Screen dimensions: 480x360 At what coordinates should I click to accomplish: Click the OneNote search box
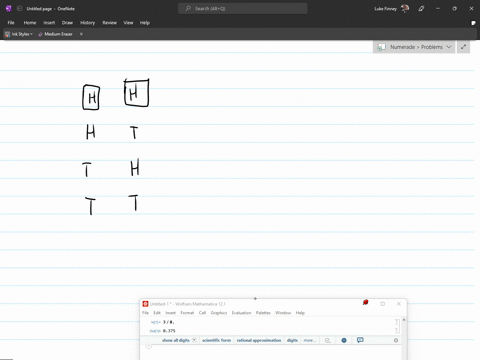tap(243, 9)
